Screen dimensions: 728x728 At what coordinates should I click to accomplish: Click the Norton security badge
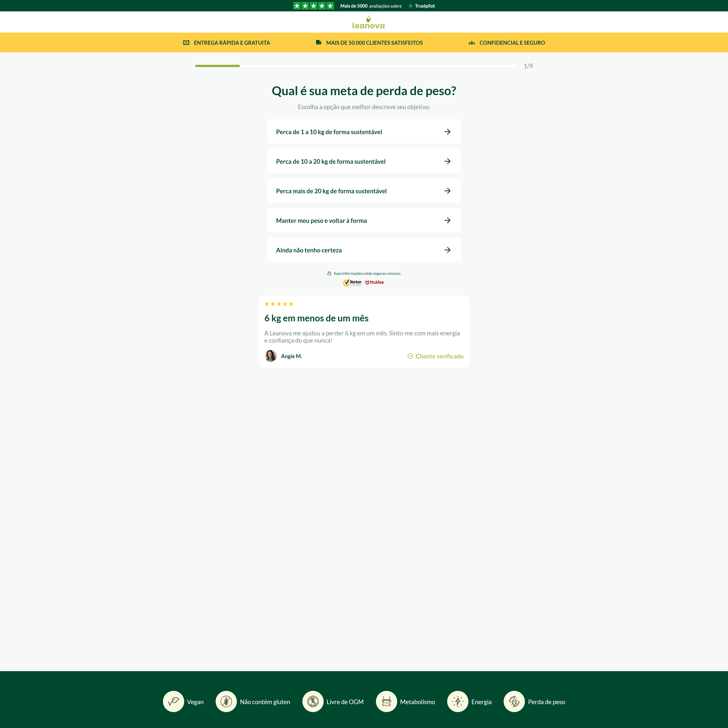[x=352, y=283]
